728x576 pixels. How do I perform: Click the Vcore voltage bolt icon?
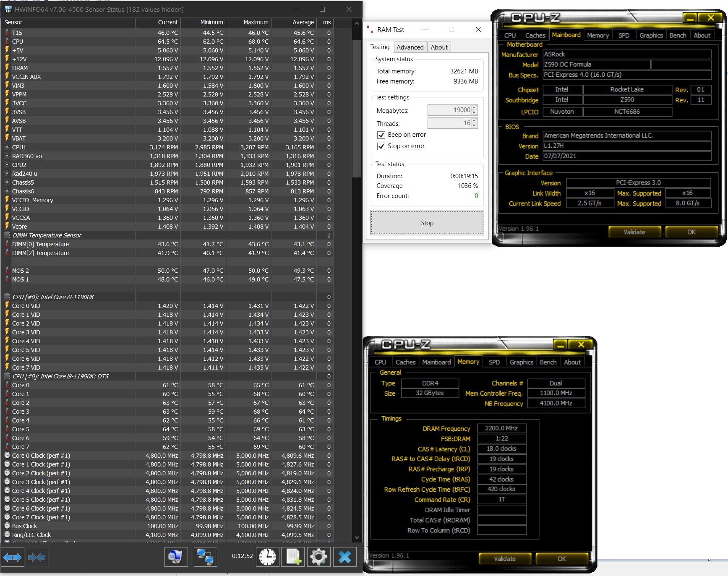[7, 227]
